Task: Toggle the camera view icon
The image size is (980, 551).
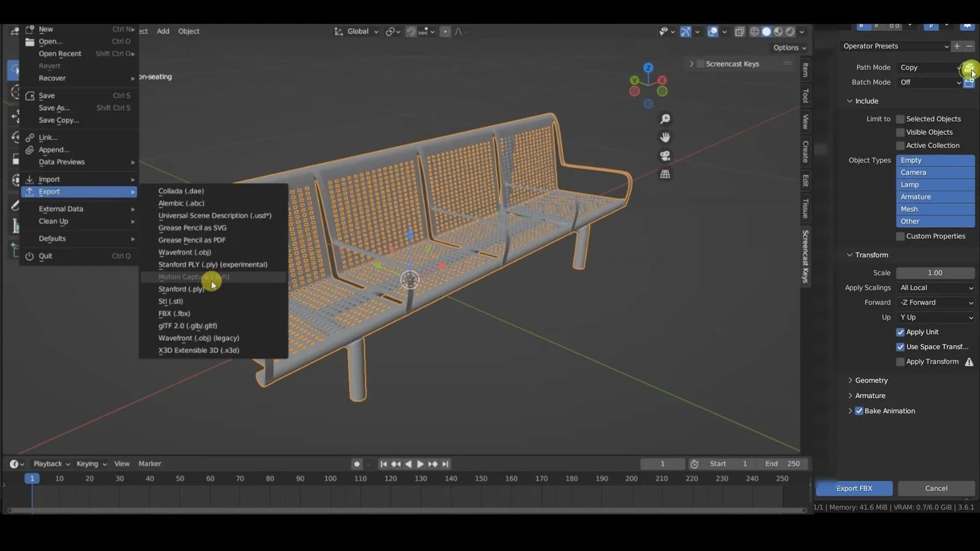Action: tap(665, 156)
